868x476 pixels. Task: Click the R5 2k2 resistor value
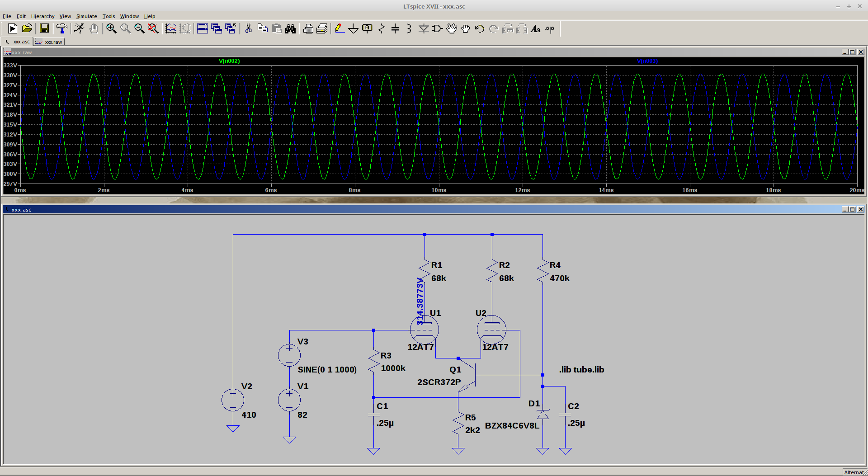(x=472, y=430)
